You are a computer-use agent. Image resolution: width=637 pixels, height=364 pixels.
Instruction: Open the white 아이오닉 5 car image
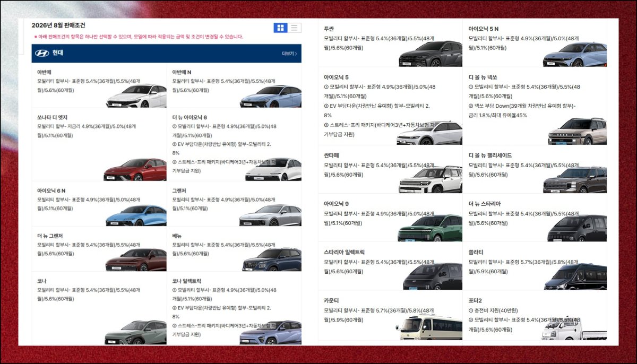pyautogui.click(x=429, y=133)
